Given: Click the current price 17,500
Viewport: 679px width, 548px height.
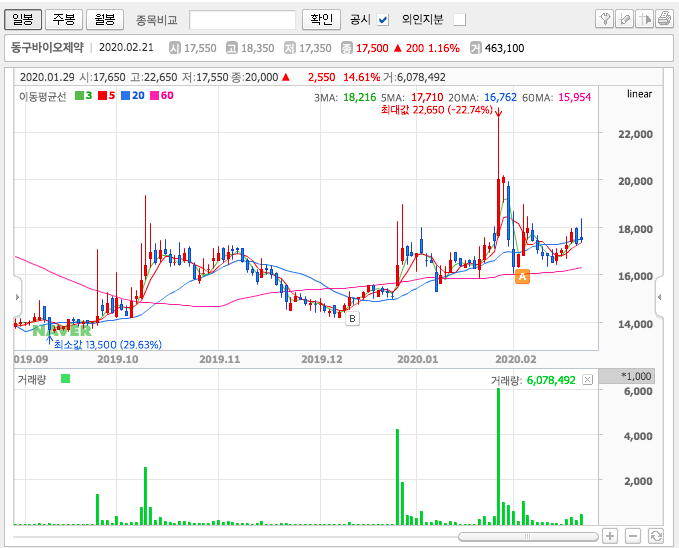Looking at the screenshot, I should (x=372, y=48).
